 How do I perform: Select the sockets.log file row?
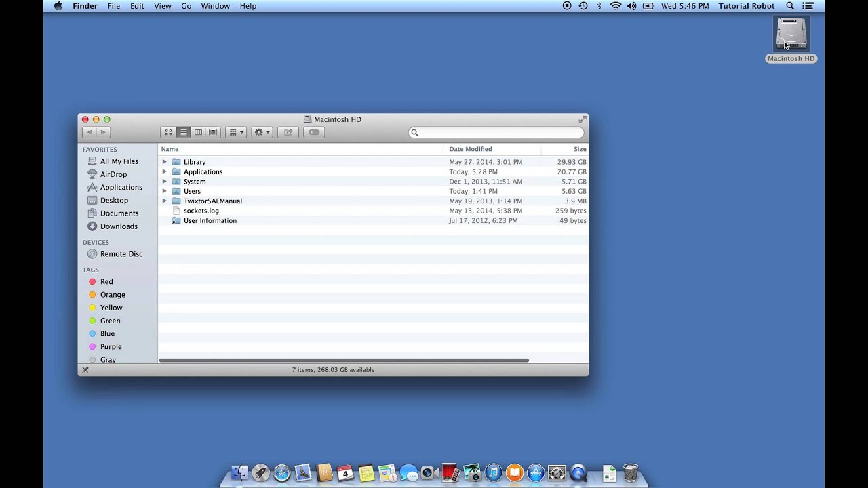[373, 211]
